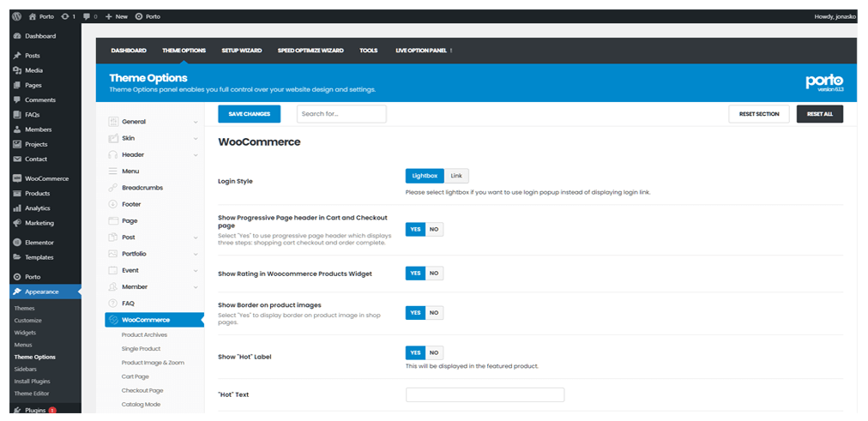Click the FAQs icon in sidebar
This screenshot has height=421, width=868.
point(17,115)
